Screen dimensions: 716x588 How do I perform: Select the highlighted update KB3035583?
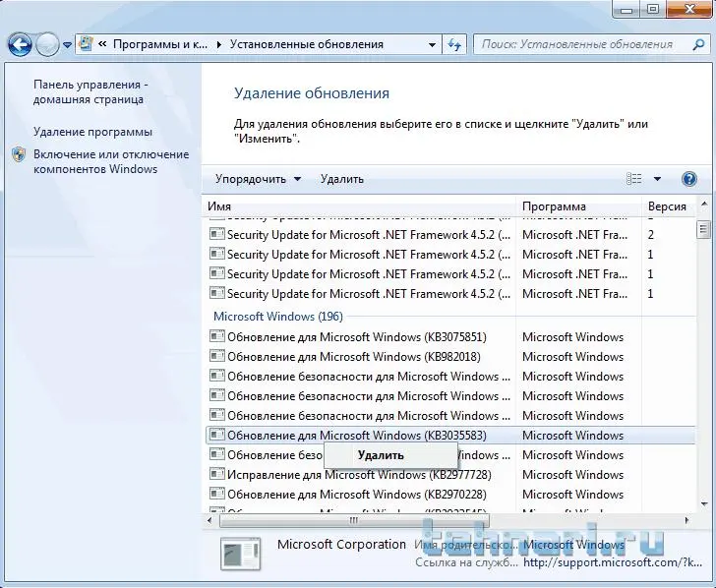point(450,435)
